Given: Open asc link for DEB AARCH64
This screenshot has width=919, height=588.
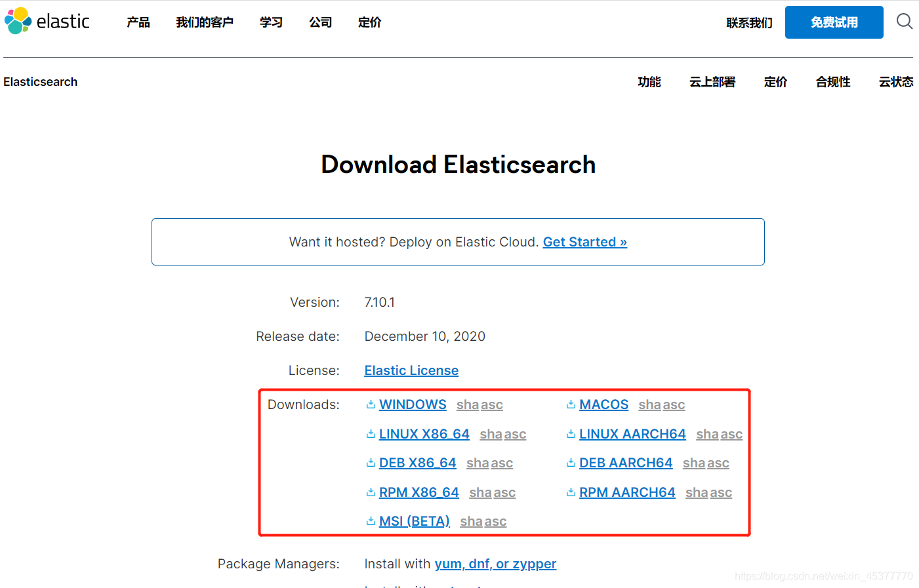Looking at the screenshot, I should pos(718,463).
